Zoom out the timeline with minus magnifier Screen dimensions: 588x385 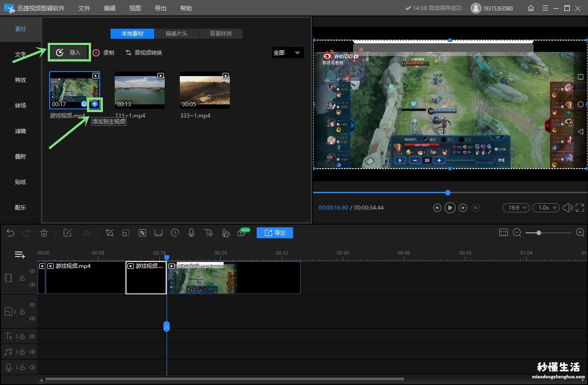click(x=517, y=233)
